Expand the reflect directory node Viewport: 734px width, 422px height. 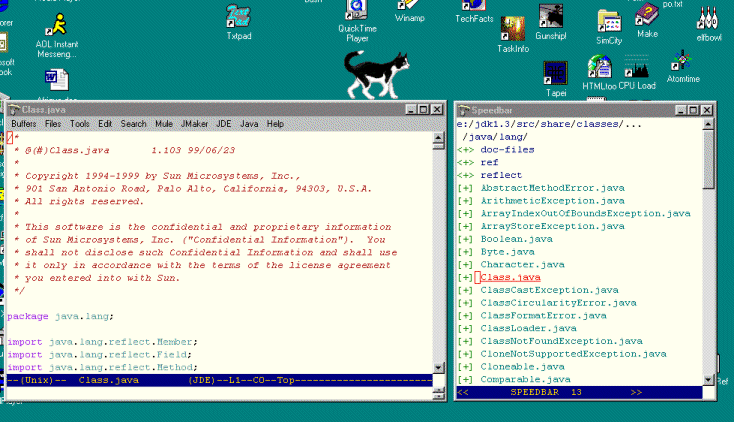pos(466,175)
